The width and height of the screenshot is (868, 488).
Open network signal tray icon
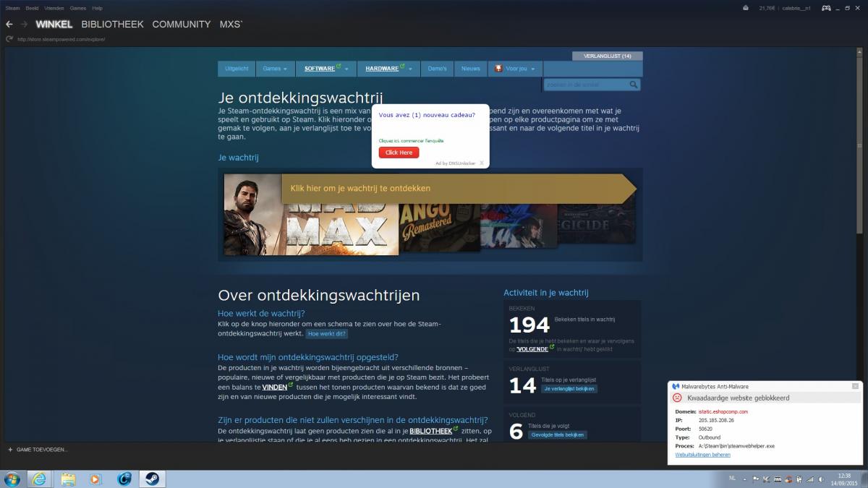click(x=810, y=479)
